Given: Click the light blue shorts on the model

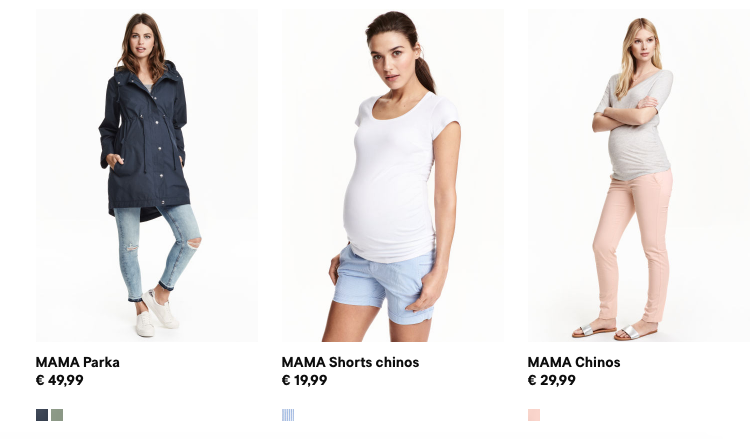Looking at the screenshot, I should 384,283.
